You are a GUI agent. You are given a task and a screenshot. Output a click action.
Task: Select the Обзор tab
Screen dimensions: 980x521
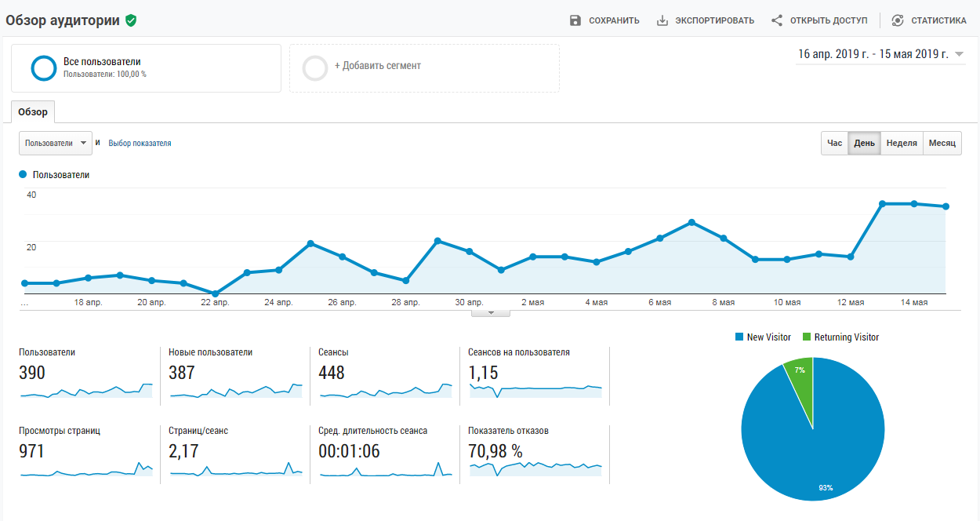(33, 112)
